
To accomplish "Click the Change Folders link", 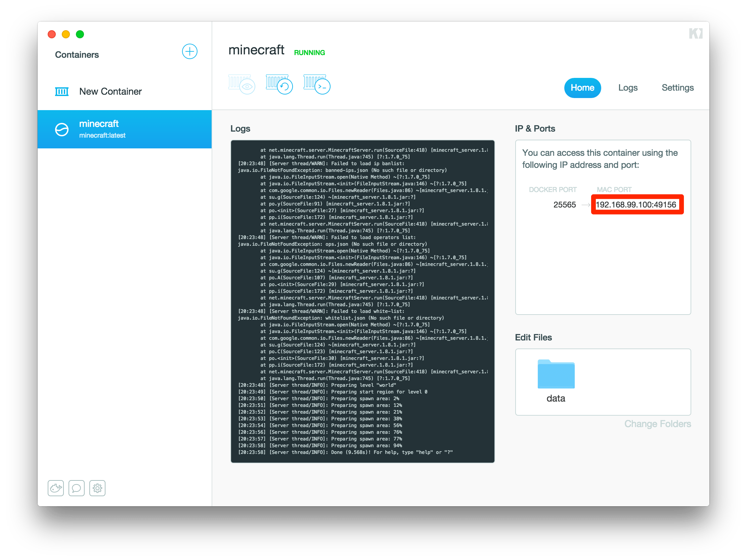I will click(657, 424).
